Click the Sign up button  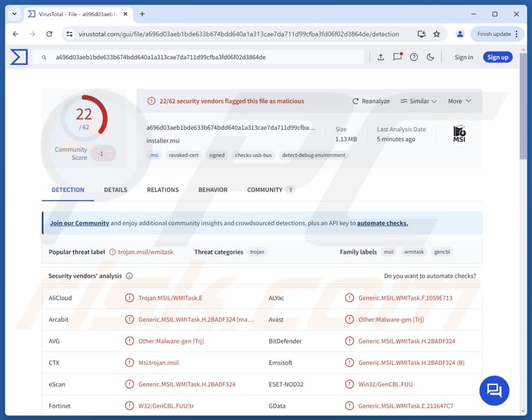click(x=498, y=57)
